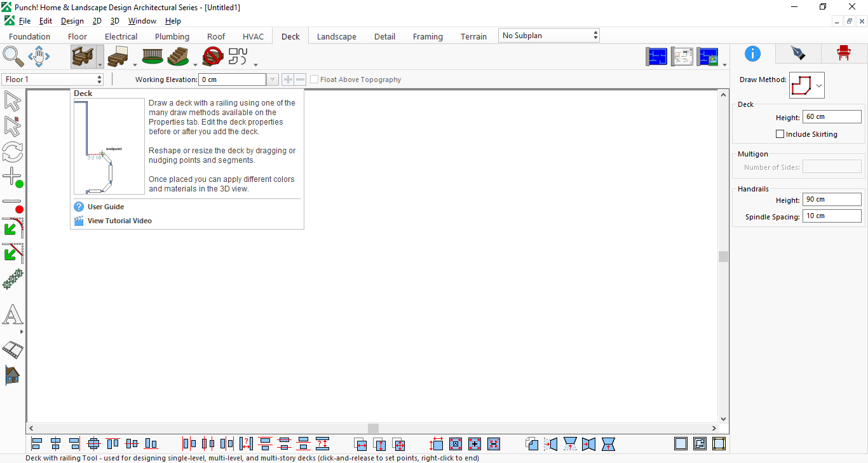Open the pen nib appearance tab
Screen dimensions: 868x463
pos(797,53)
